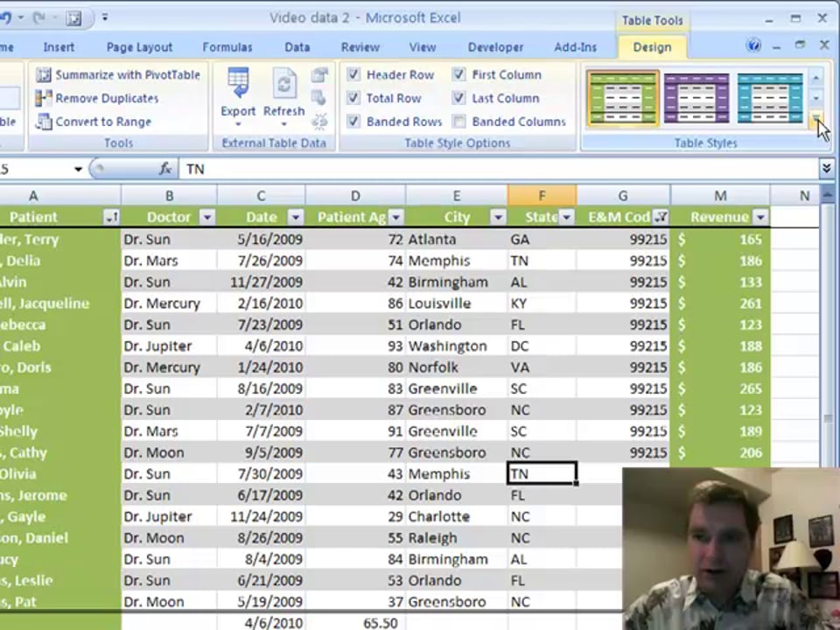Viewport: 840px width, 630px height.
Task: Open the State column filter dropdown
Action: (567, 217)
